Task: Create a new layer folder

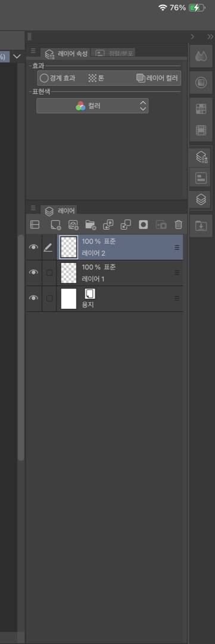Action: point(91,225)
